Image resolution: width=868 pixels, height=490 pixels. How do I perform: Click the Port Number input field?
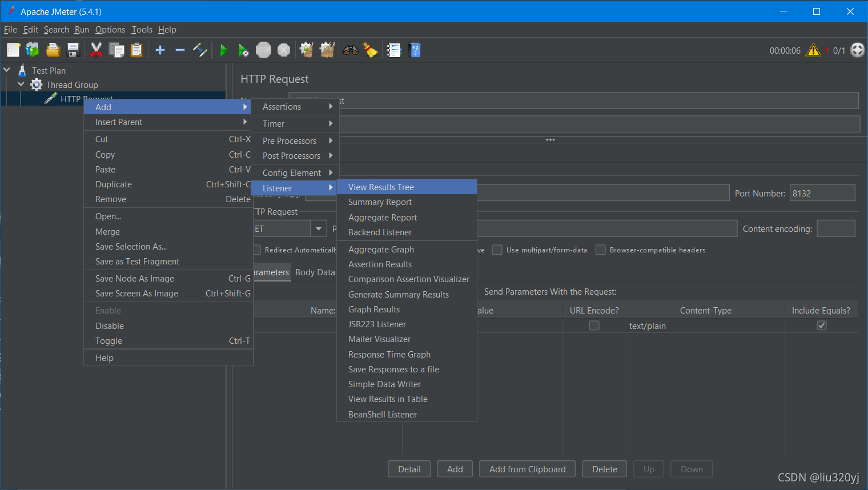pyautogui.click(x=822, y=193)
